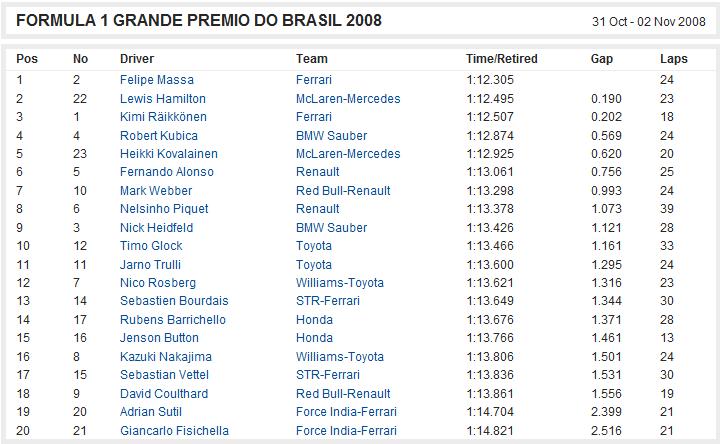Open Fernando Alonso driver page

pyautogui.click(x=167, y=172)
